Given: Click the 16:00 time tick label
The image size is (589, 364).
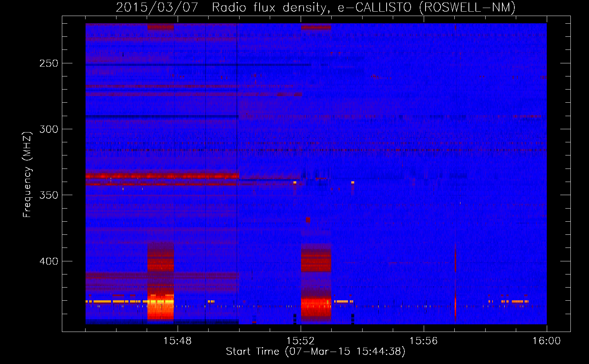Looking at the screenshot, I should click(x=546, y=341).
